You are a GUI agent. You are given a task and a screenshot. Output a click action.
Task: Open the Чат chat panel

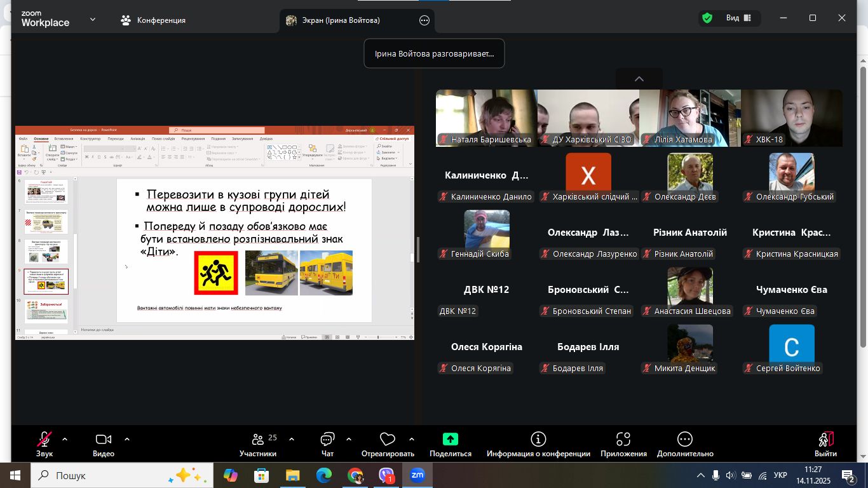click(327, 440)
